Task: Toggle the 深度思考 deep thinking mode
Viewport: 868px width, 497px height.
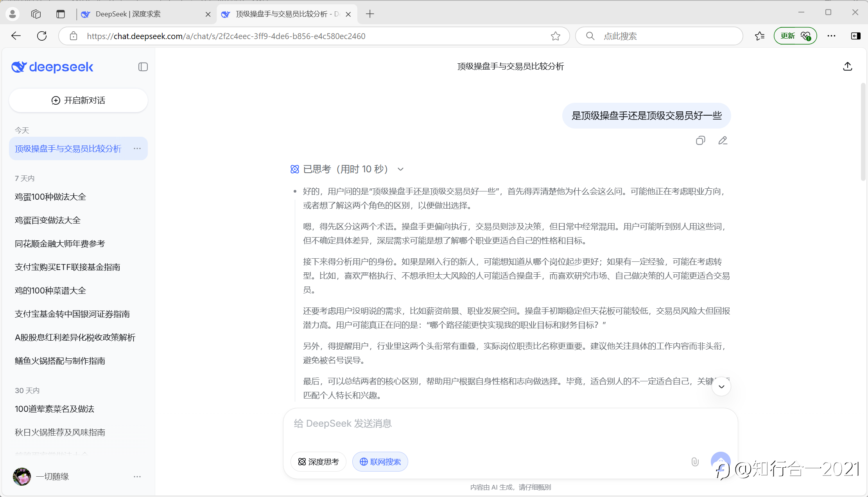Action: click(318, 462)
